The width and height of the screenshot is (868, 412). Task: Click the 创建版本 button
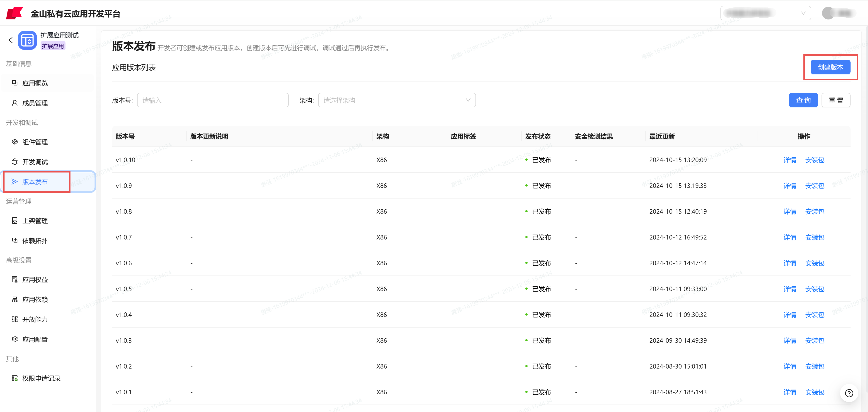[830, 67]
